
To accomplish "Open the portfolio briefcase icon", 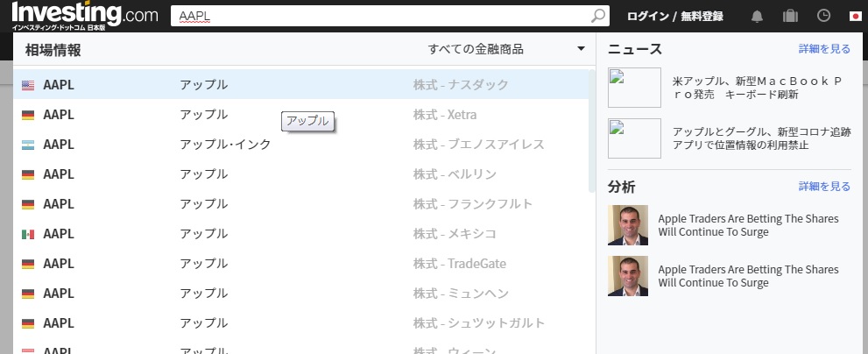I will pyautogui.click(x=790, y=16).
